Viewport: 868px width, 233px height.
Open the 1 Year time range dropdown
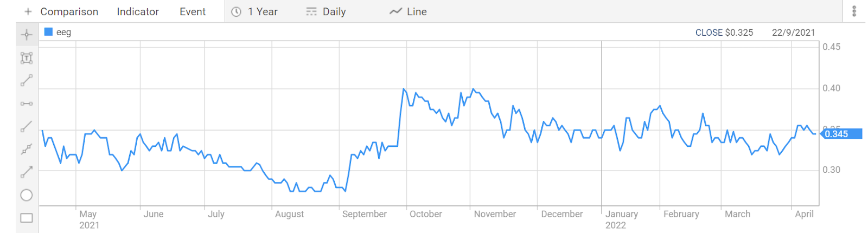[x=254, y=11]
